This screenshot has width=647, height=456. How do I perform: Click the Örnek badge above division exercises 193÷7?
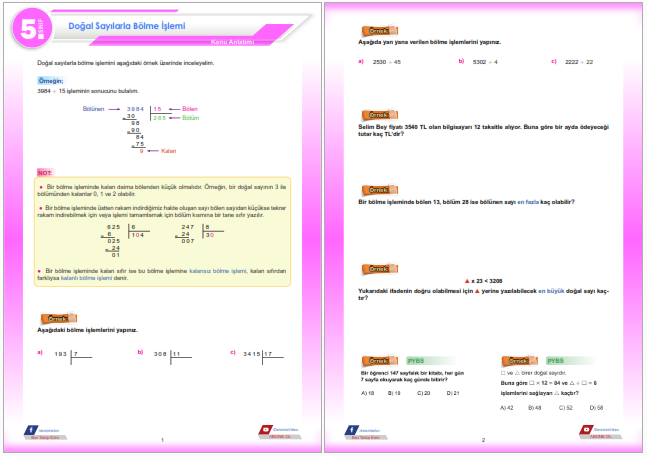tap(59, 318)
